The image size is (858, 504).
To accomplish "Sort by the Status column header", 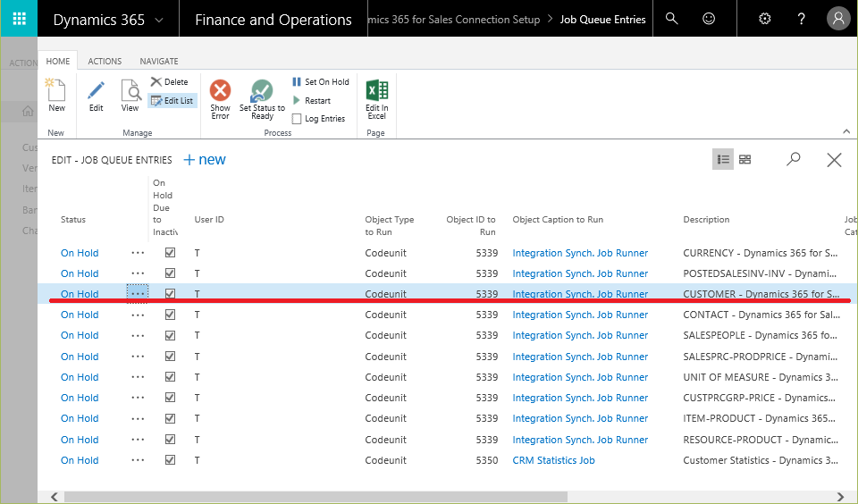I will [73, 220].
